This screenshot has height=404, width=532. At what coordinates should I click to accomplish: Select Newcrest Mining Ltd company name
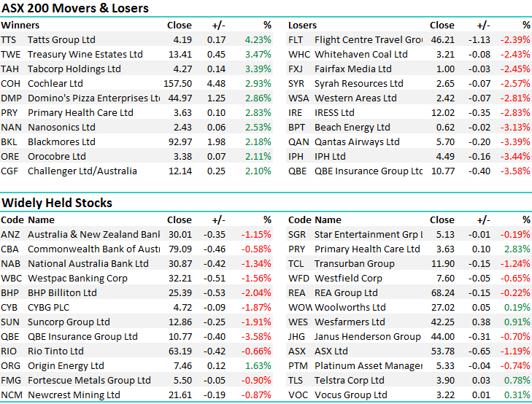[x=74, y=395]
